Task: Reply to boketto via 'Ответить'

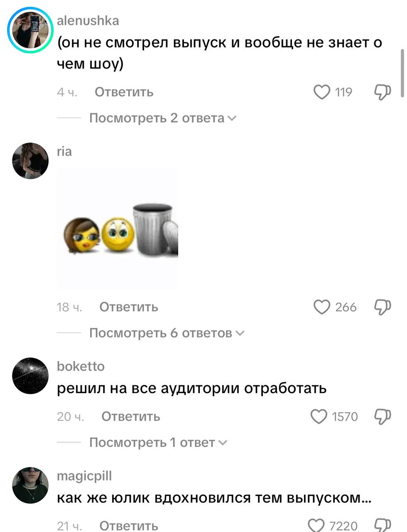Action: [x=131, y=416]
